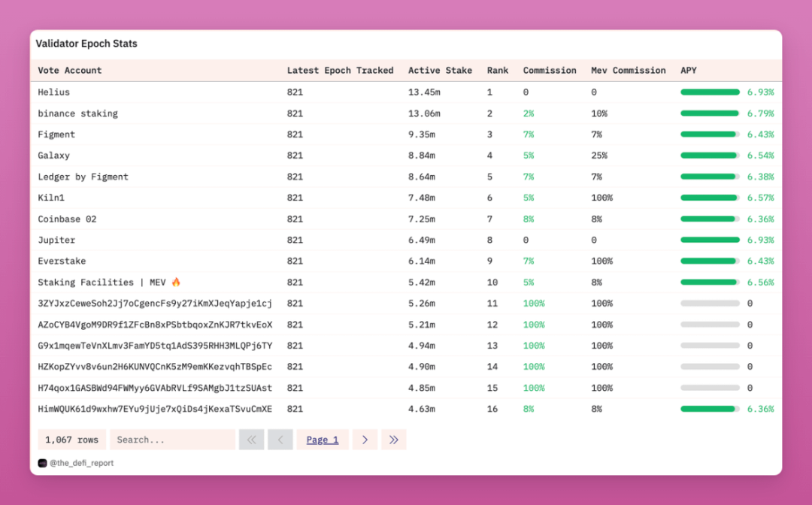Click the binance staking vote account
812x505 pixels.
(x=77, y=113)
